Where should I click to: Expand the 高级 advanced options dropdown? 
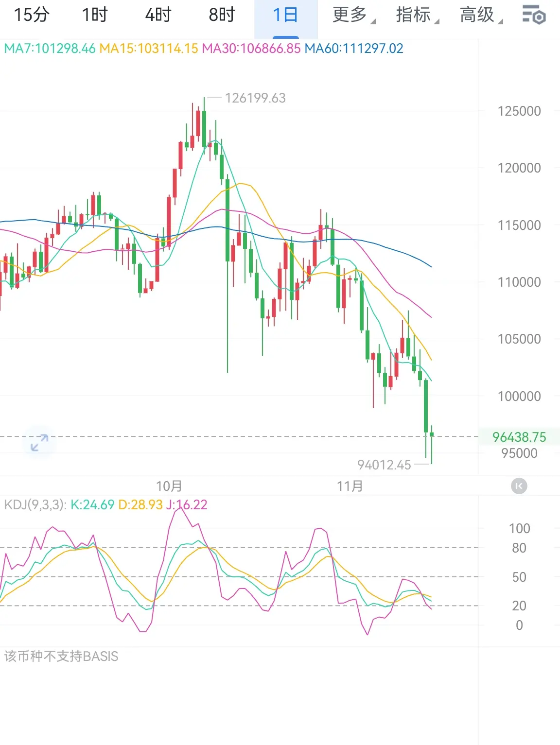click(x=481, y=15)
